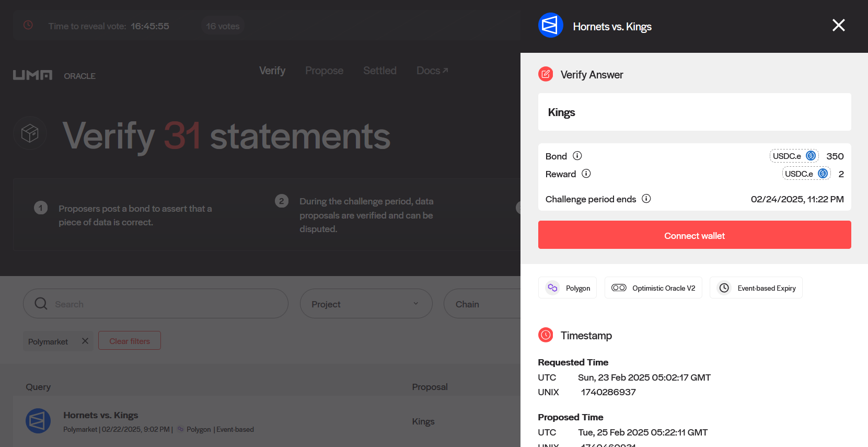Click the Query column header
This screenshot has width=868, height=447.
coord(38,387)
